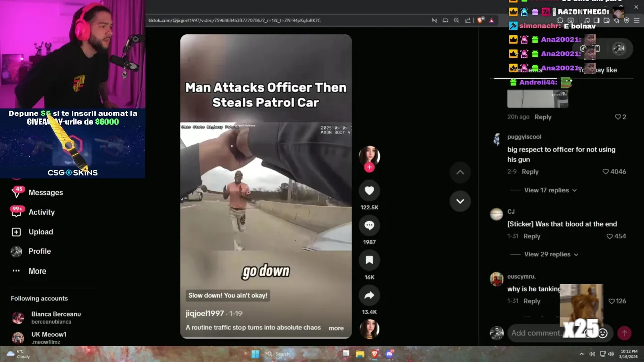Click the Following accounts heading
Viewport: 644px width, 362px height.
coord(39,299)
